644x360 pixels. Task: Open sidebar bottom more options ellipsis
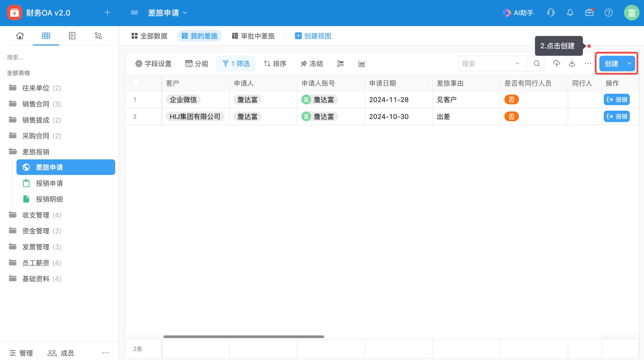(106, 353)
